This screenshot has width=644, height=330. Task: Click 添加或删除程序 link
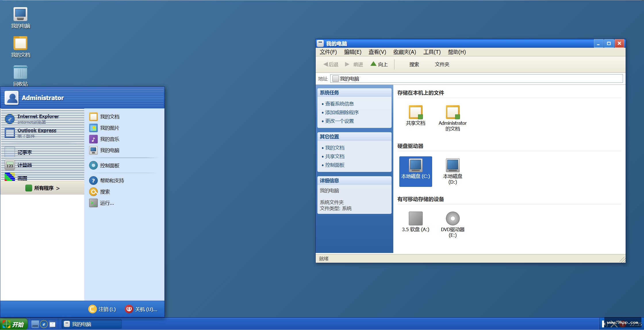[x=342, y=112]
